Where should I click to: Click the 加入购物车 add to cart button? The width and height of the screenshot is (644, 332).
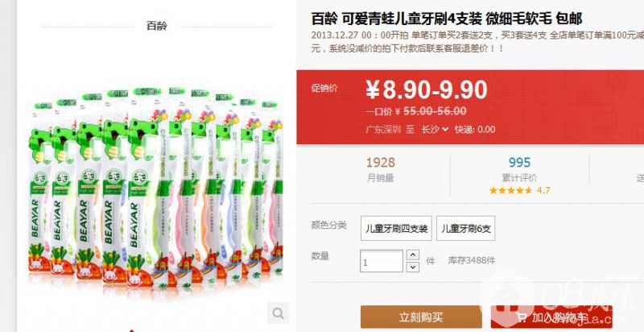tap(551, 317)
